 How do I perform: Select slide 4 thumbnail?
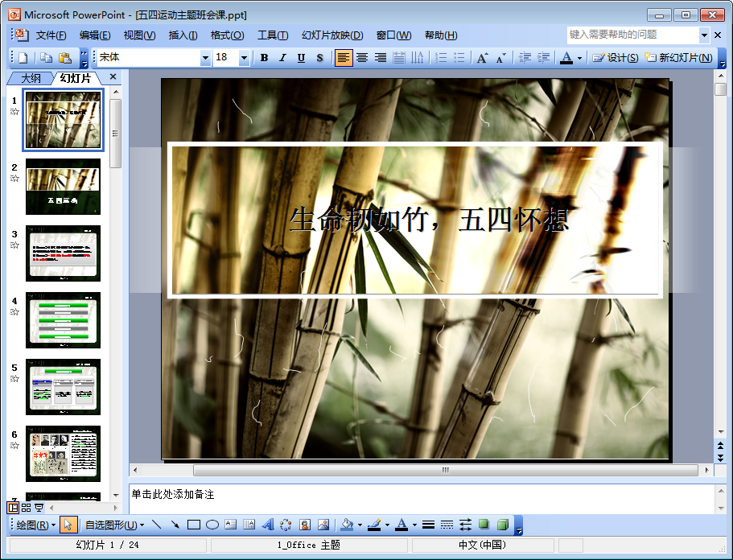point(63,320)
